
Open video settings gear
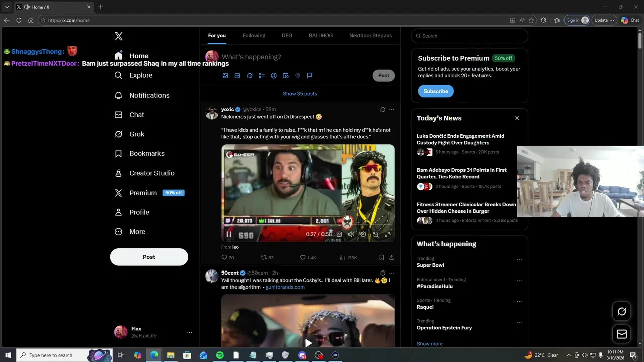(363, 234)
